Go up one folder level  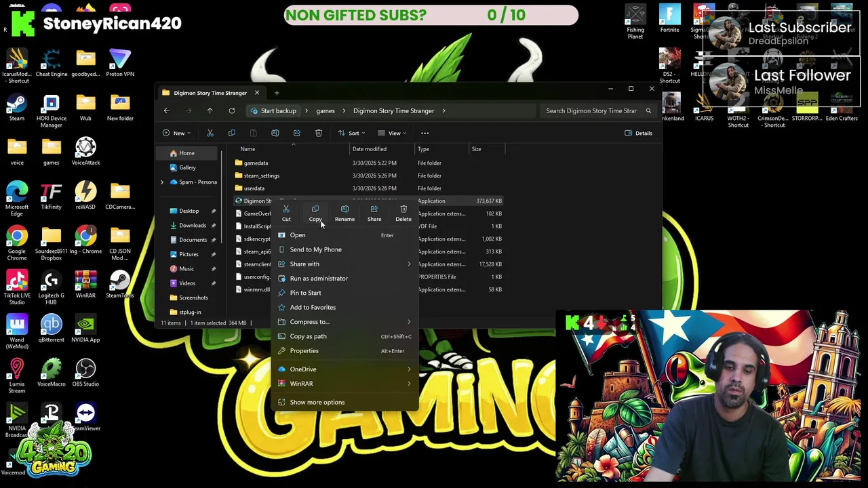coord(210,110)
